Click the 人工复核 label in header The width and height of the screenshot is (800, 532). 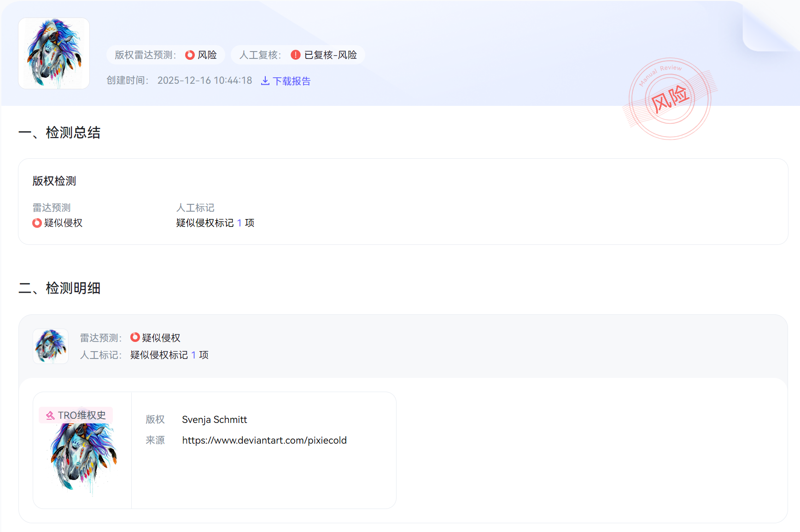point(260,55)
